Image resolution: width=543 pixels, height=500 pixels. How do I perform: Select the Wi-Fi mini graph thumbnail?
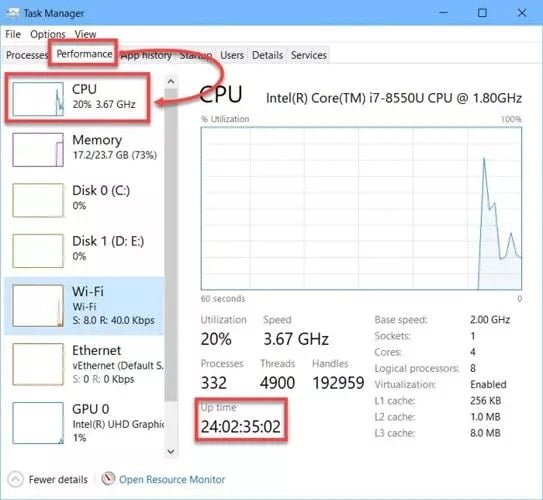pyautogui.click(x=38, y=306)
